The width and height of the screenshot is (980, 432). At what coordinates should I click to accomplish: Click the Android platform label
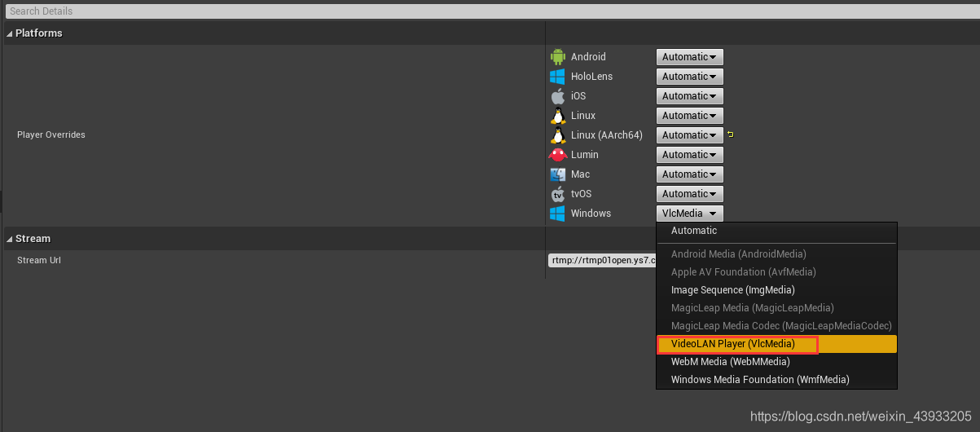(588, 57)
